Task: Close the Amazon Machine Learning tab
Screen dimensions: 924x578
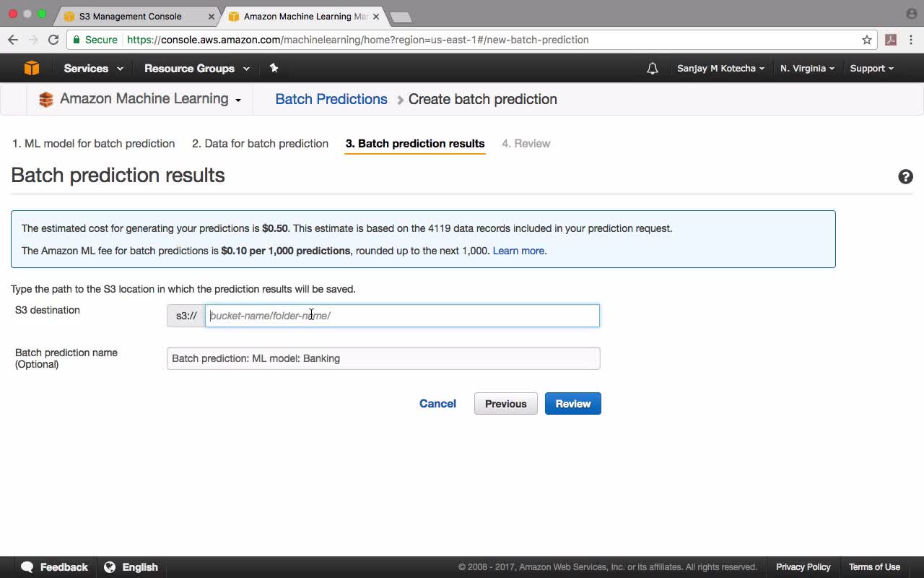Action: (375, 16)
